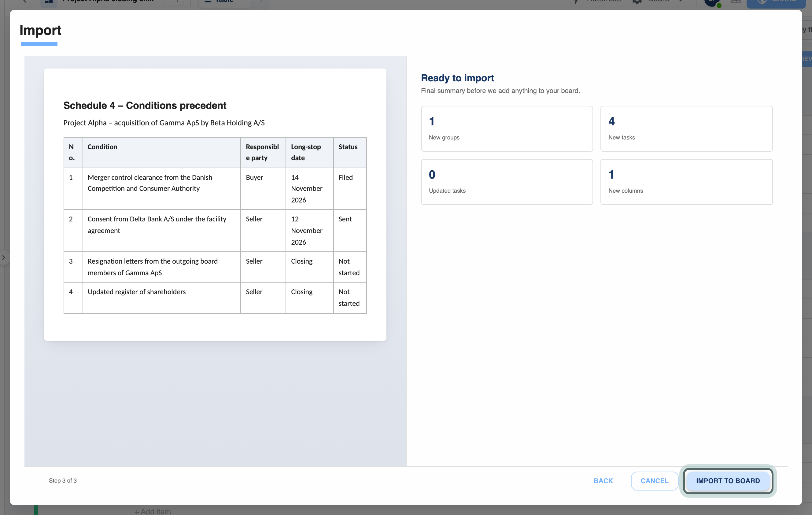This screenshot has height=515, width=812.
Task: Click the '12 November 2026' date cell
Action: tap(310, 231)
